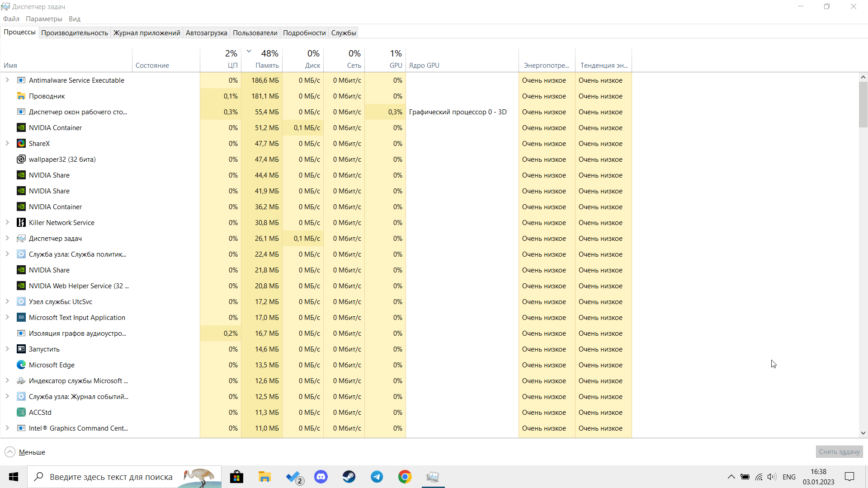Expand the Запустить process group
This screenshot has width=868, height=488.
7,349
